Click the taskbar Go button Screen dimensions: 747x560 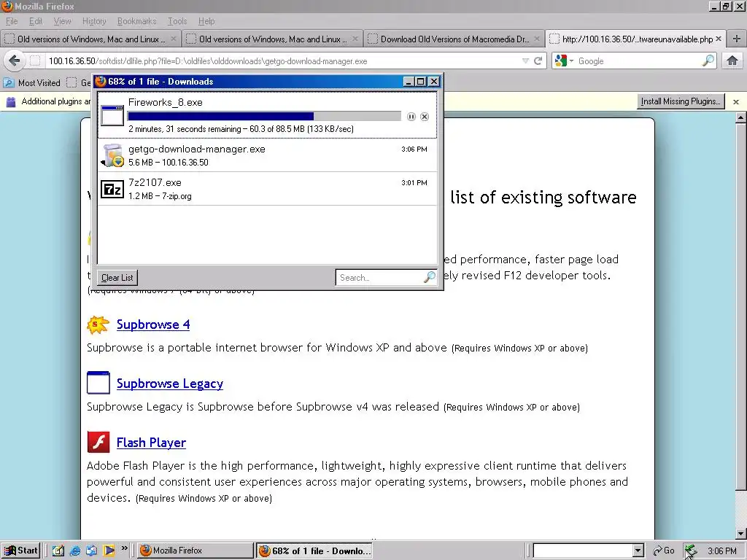coord(664,551)
